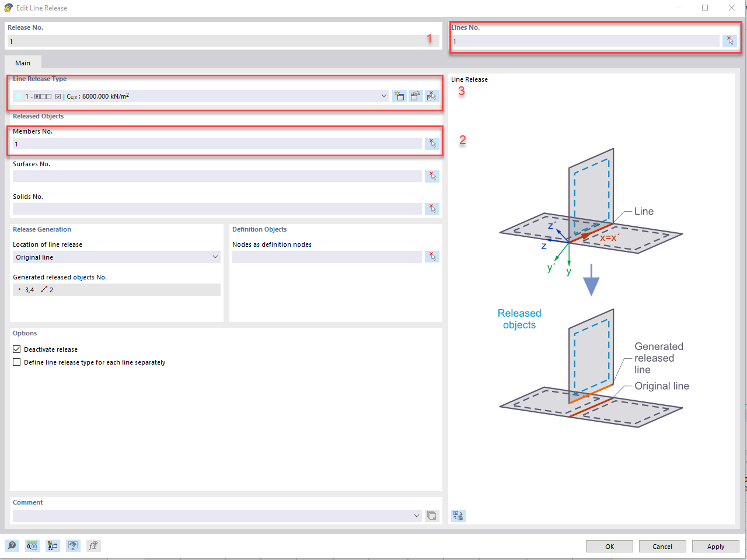This screenshot has height=560, width=747.
Task: Expand the Line Release Type combo box
Action: coord(383,96)
